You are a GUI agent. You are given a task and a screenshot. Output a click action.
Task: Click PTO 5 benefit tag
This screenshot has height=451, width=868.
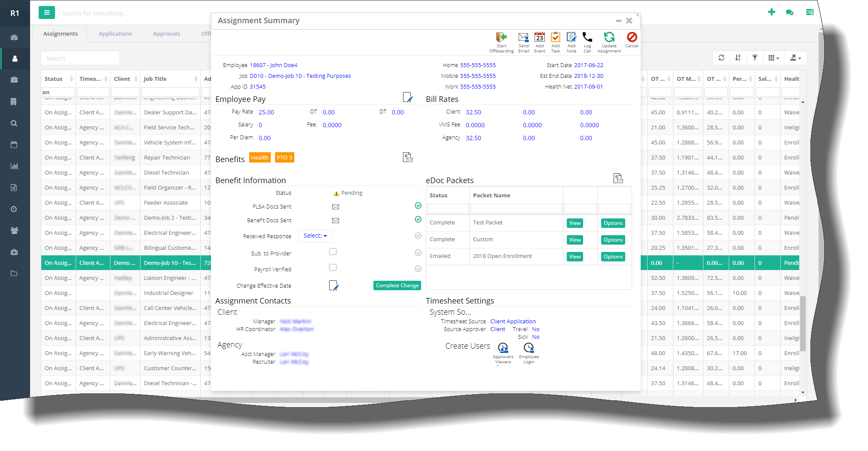tap(284, 157)
